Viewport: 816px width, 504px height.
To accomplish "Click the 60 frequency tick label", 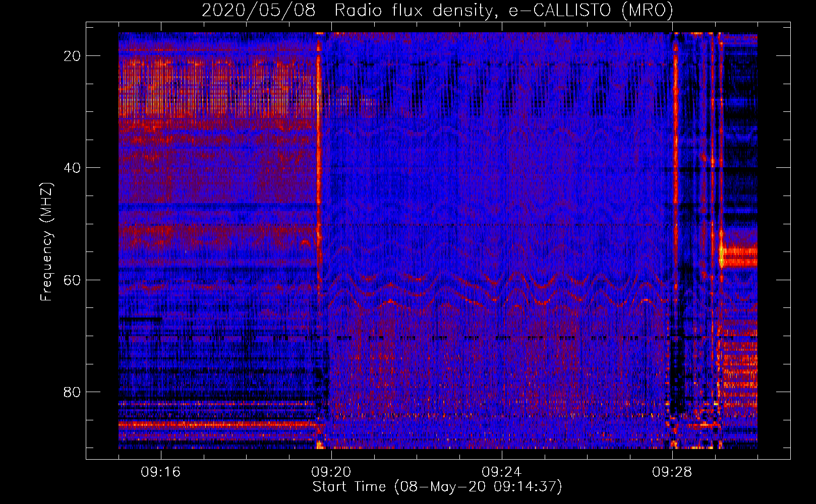I will (x=72, y=280).
